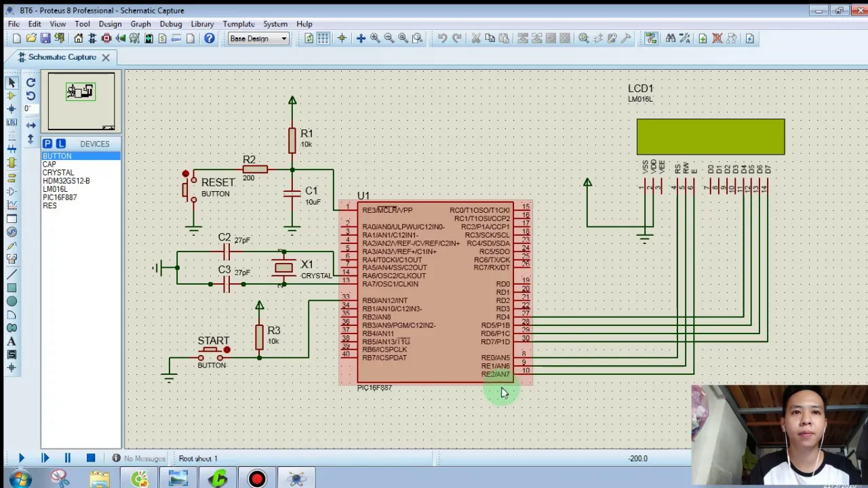Open the Library menu
Image resolution: width=868 pixels, height=488 pixels.
tap(202, 24)
